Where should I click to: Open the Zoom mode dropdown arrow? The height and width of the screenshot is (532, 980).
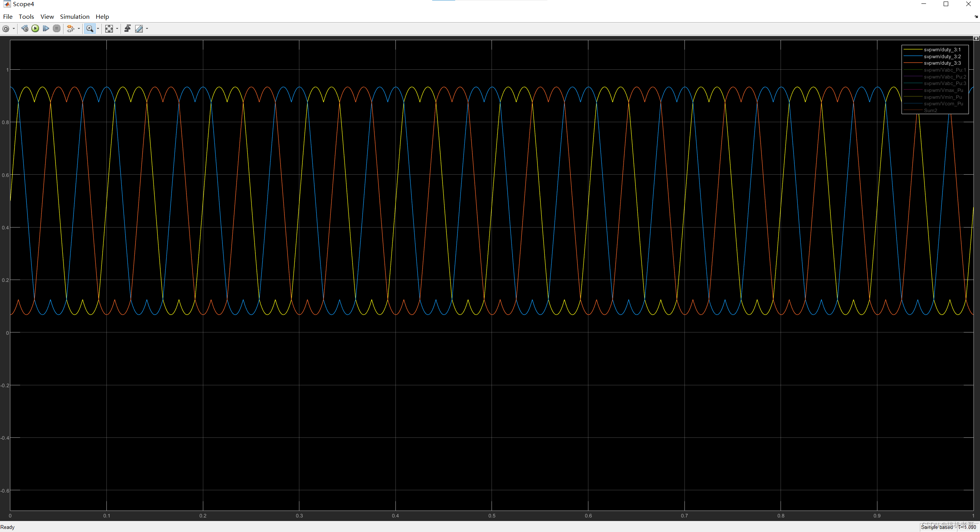pos(98,29)
